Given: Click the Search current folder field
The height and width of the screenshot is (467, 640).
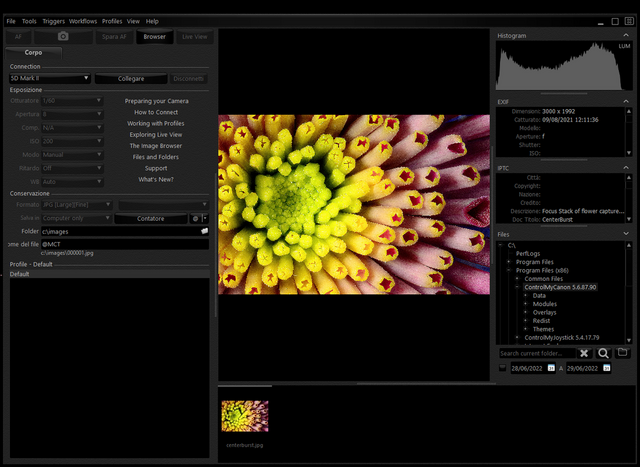Looking at the screenshot, I should (x=537, y=354).
